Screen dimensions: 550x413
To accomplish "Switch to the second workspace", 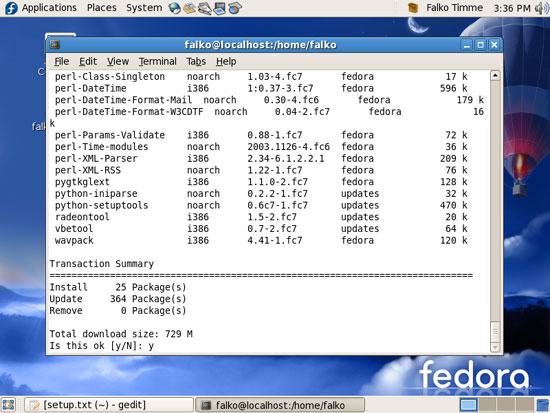I will coord(487,405).
